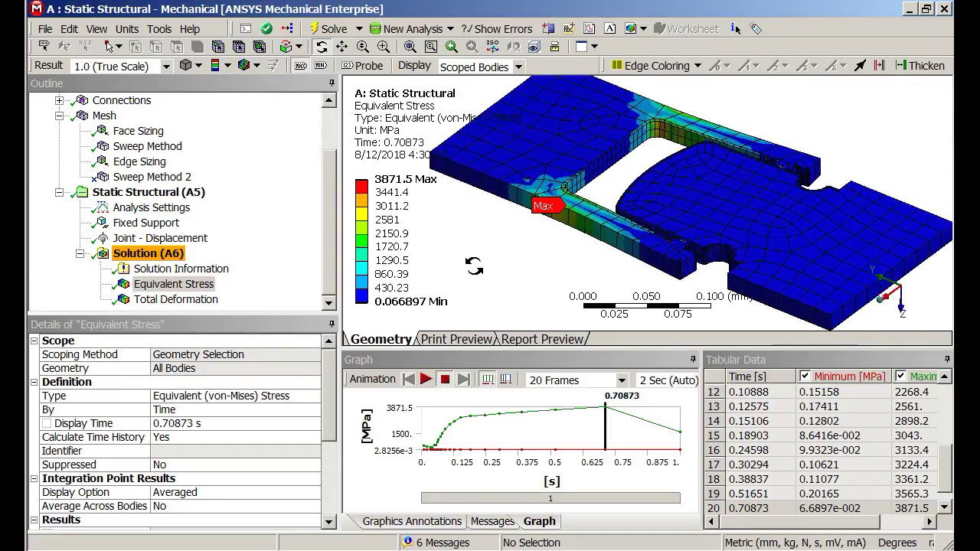Select Fixed Support in outline

pos(146,223)
